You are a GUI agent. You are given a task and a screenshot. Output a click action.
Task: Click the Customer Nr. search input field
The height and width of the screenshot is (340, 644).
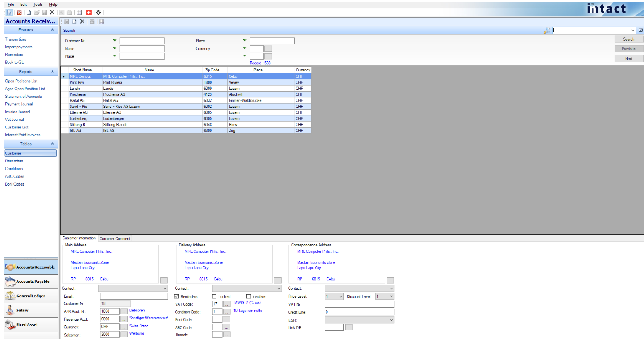[142, 41]
